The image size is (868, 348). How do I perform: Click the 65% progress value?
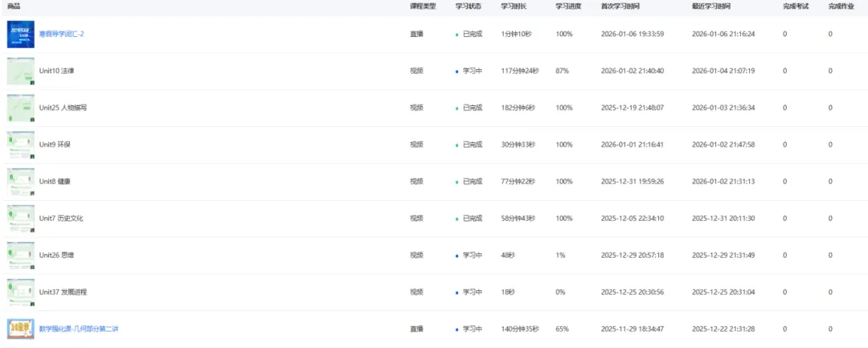point(562,330)
